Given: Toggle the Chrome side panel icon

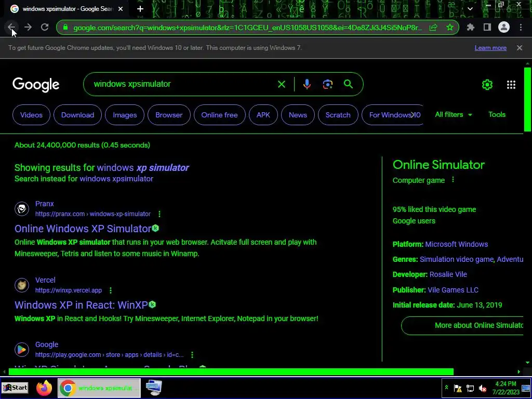Looking at the screenshot, I should coord(487,27).
